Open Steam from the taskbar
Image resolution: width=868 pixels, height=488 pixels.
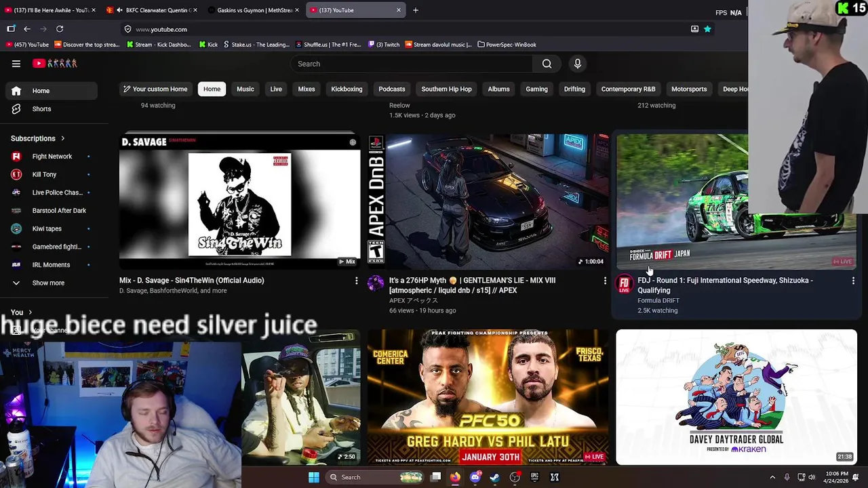pos(494,477)
